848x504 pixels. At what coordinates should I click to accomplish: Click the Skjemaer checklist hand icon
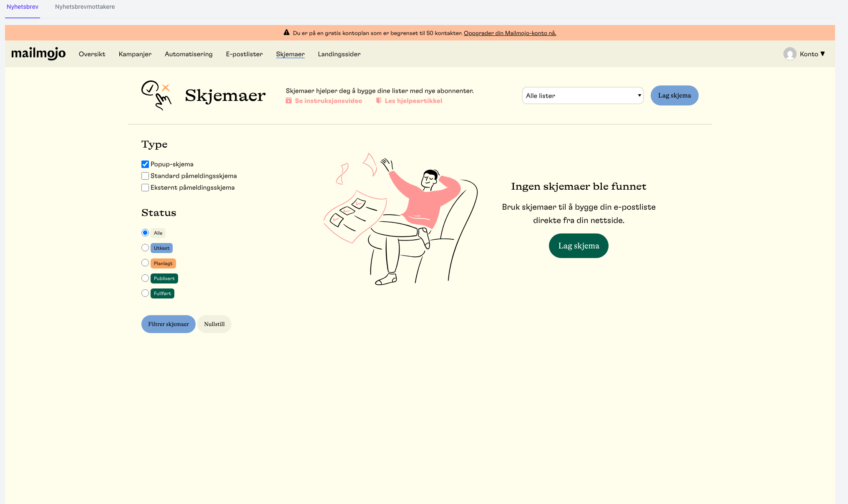(156, 95)
